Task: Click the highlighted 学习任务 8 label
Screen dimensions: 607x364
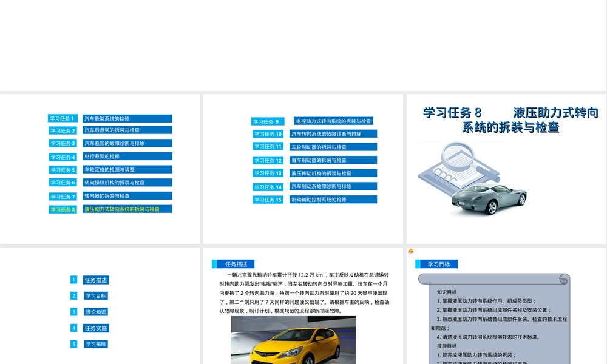Action: (63, 210)
